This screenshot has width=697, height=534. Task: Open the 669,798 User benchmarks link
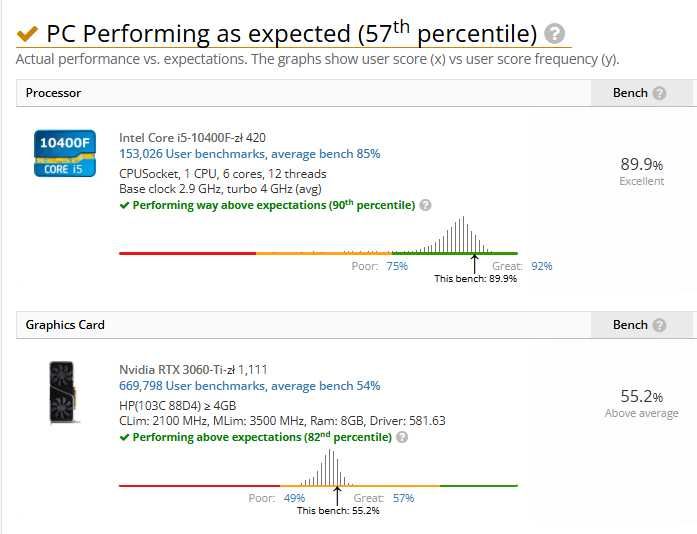click(x=249, y=386)
